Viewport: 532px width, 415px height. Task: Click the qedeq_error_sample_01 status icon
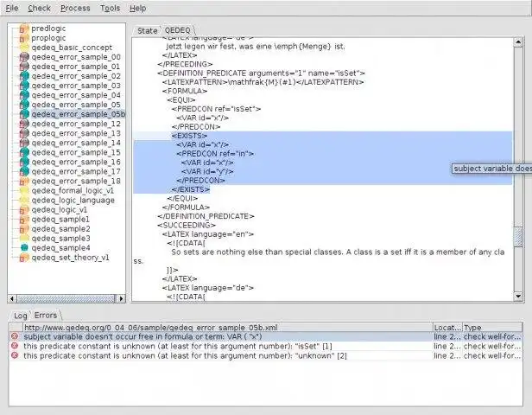click(24, 67)
